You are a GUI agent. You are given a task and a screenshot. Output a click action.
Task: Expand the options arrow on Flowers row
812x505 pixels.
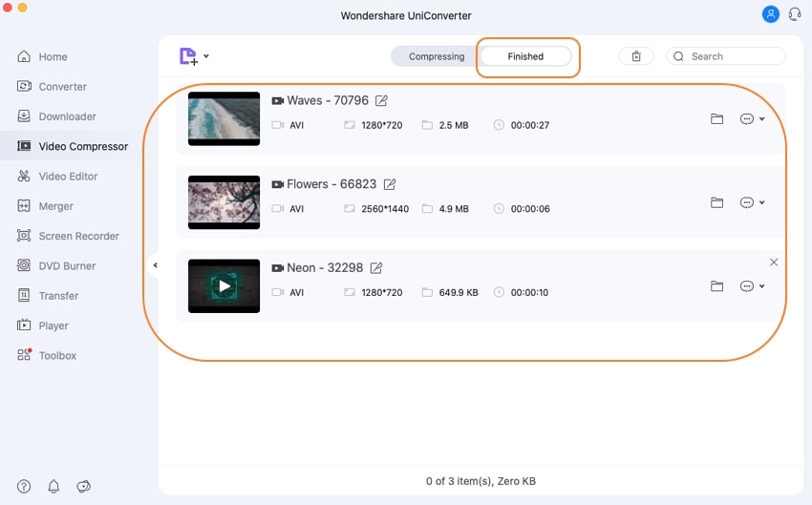761,202
